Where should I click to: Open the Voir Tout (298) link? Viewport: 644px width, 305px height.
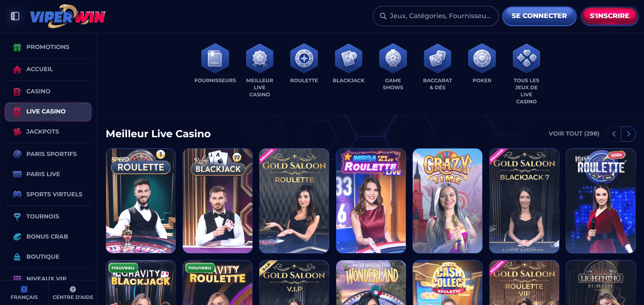pos(574,134)
